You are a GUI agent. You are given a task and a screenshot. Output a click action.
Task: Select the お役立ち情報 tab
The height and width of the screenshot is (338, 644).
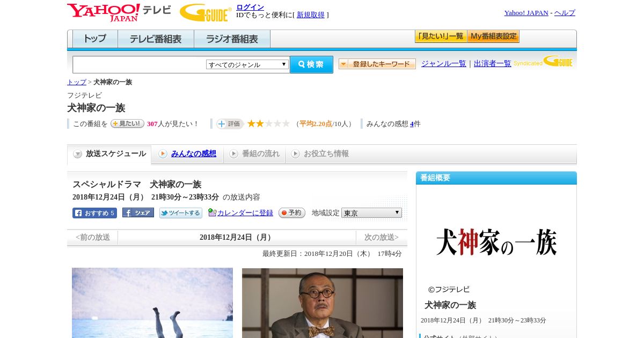pos(320,154)
